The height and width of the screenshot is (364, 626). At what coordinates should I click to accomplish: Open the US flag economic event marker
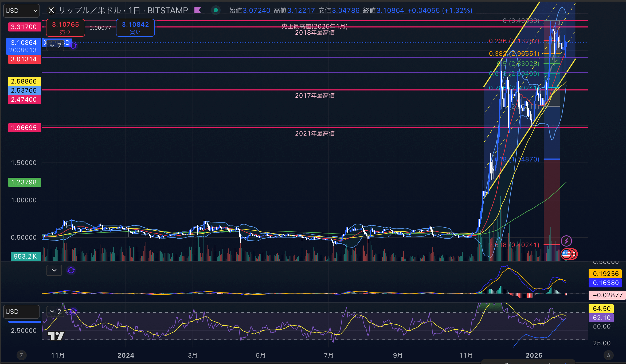[x=567, y=254]
